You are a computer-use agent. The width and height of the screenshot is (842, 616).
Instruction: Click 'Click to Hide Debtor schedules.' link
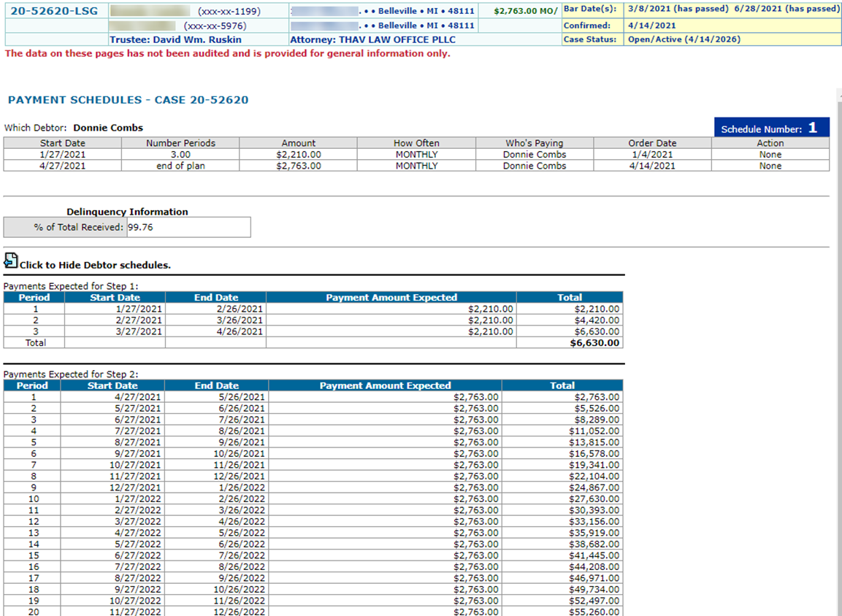[95, 265]
